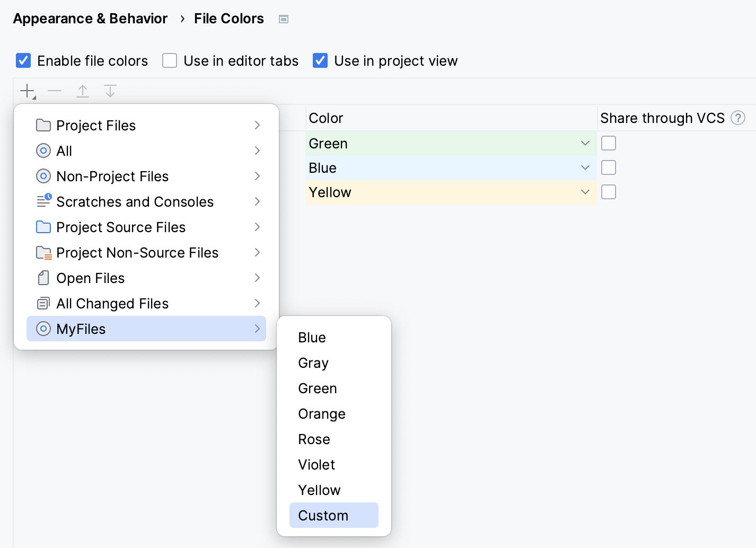Open the Green color dropdown
Image resolution: width=756 pixels, height=548 pixels.
585,143
